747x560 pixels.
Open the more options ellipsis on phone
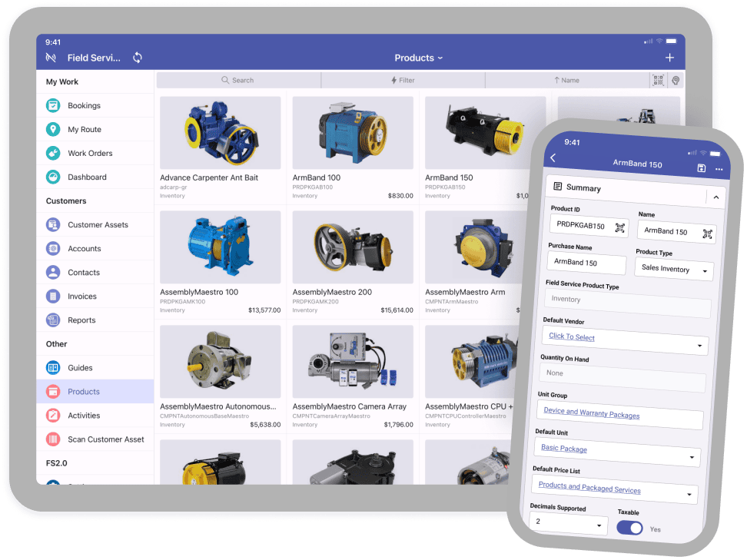click(x=719, y=169)
